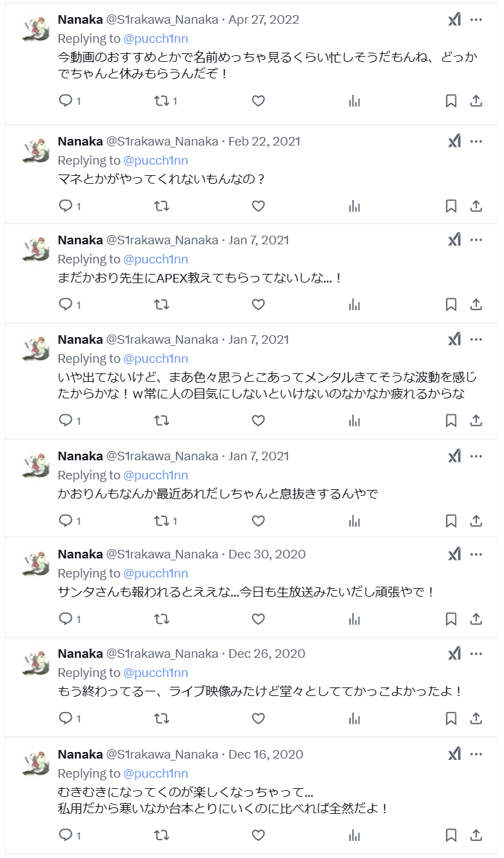The height and width of the screenshot is (858, 504).
Task: Like the Apr 27, 2022 tweet
Action: coord(258,101)
